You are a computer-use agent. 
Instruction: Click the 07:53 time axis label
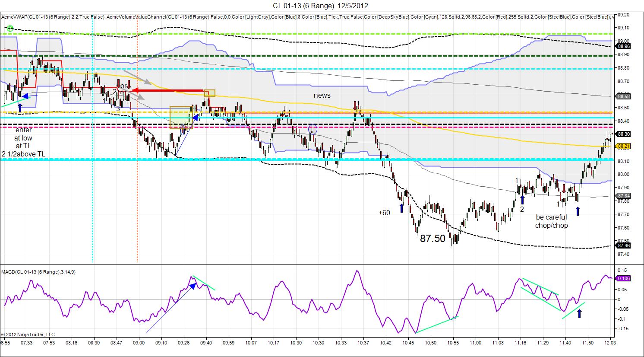click(x=49, y=343)
